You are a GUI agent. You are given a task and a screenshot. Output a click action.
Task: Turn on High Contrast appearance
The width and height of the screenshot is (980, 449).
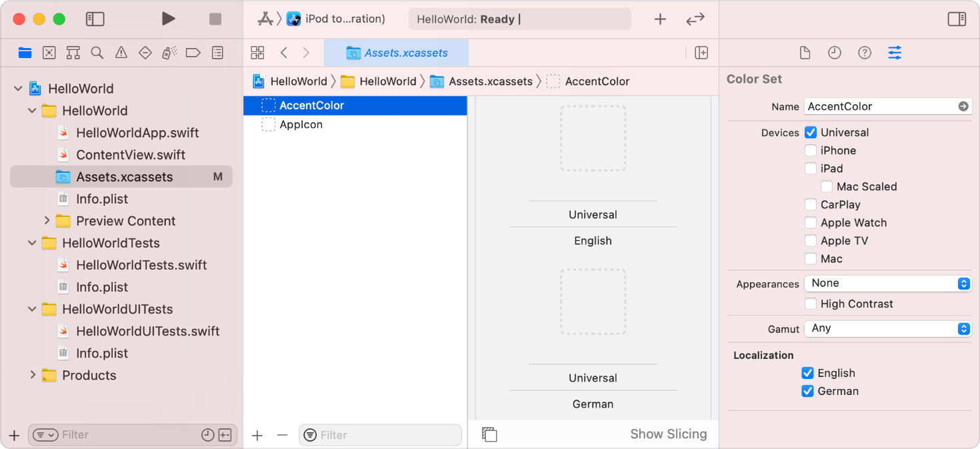point(811,304)
